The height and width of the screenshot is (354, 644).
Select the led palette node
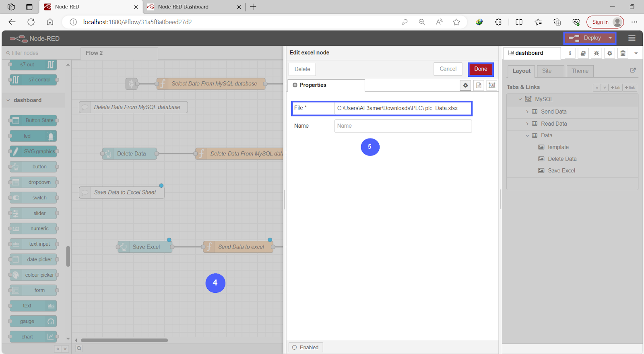tap(33, 136)
